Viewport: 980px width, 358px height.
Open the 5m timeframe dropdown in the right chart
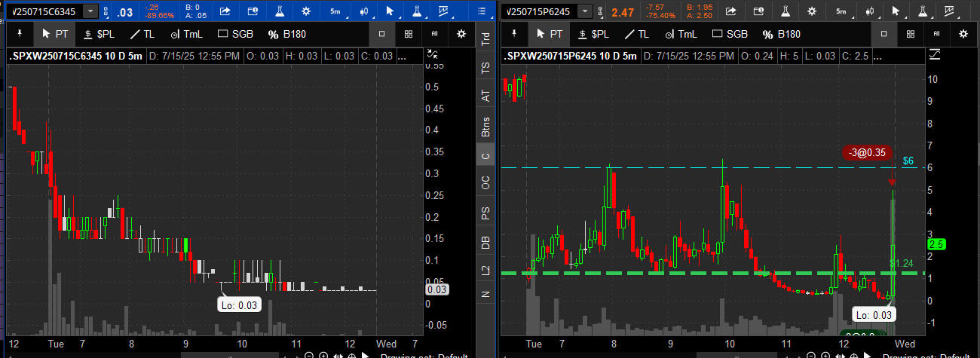coord(841,11)
